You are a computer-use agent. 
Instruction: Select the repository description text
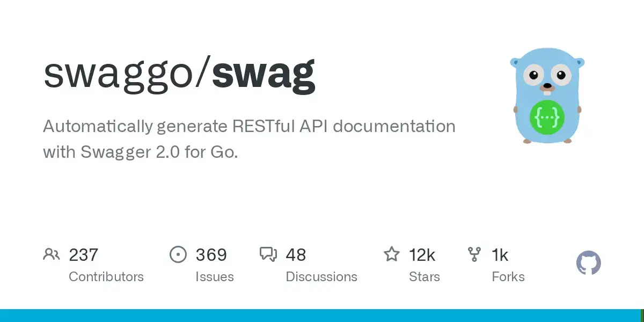pos(249,139)
